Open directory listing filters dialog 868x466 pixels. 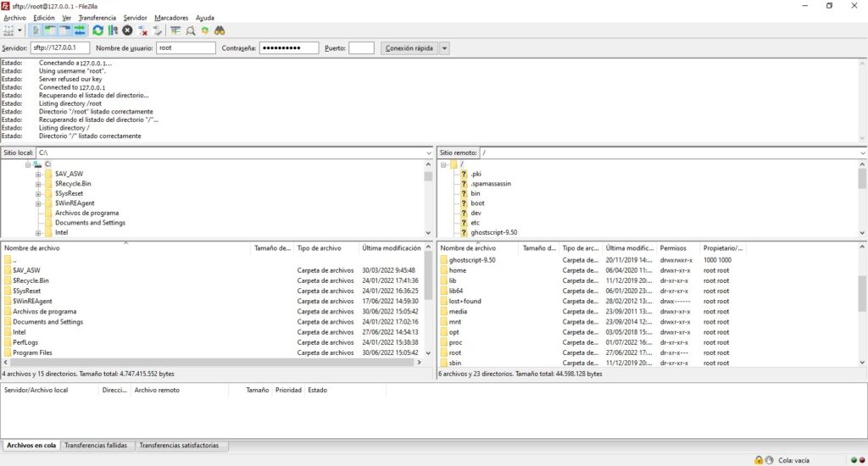175,31
